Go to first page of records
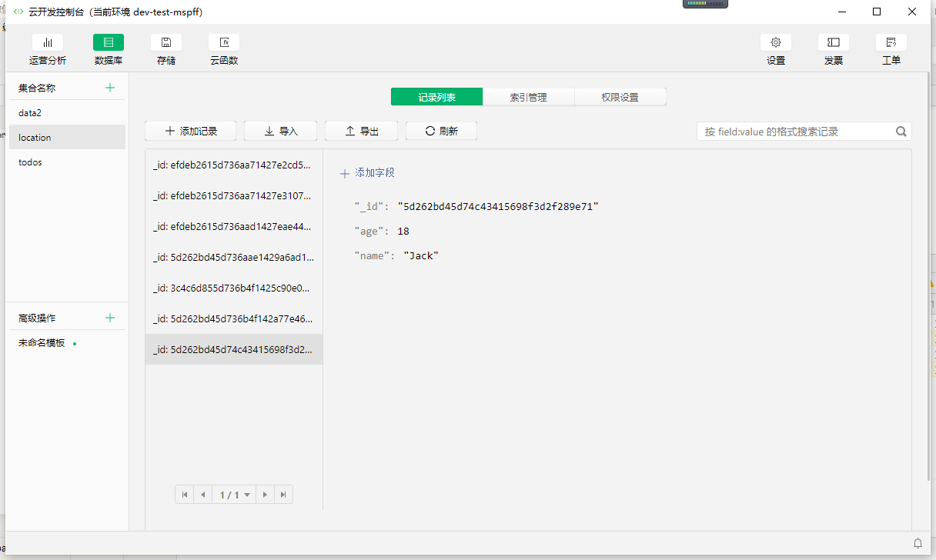Screen dimensions: 936x560 pyautogui.click(x=185, y=495)
